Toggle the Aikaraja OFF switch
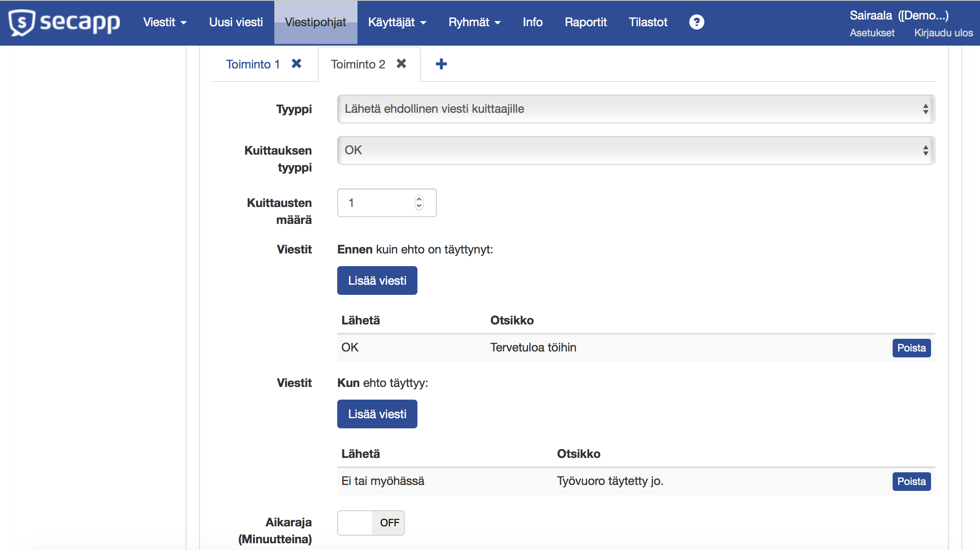Screen dimensions: 980x550 click(371, 523)
